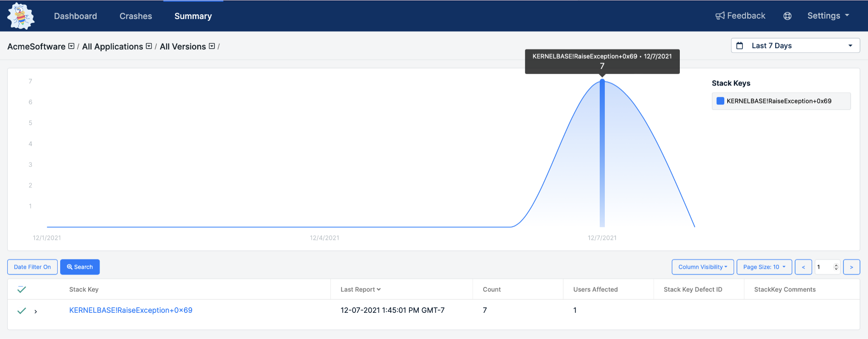The width and height of the screenshot is (868, 339).
Task: Click the calendar icon in date range
Action: tap(740, 46)
